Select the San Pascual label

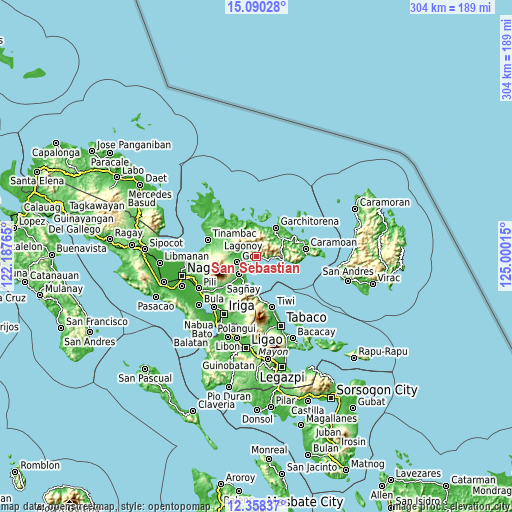[x=145, y=378]
